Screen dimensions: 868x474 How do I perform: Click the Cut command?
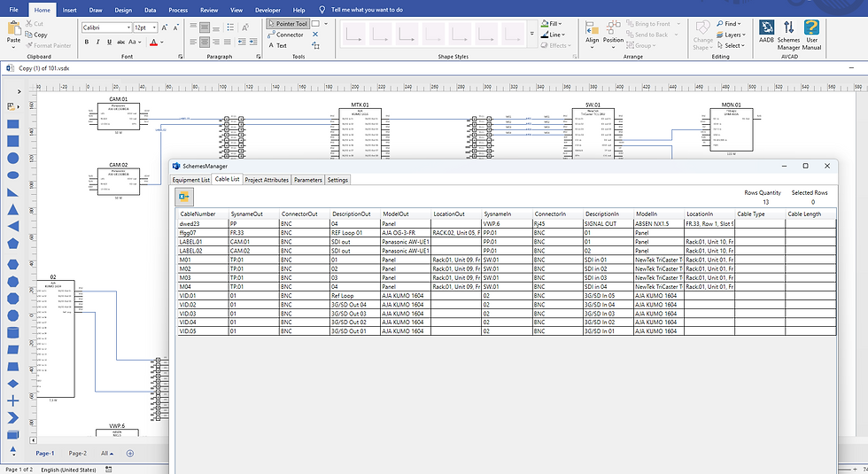point(35,24)
